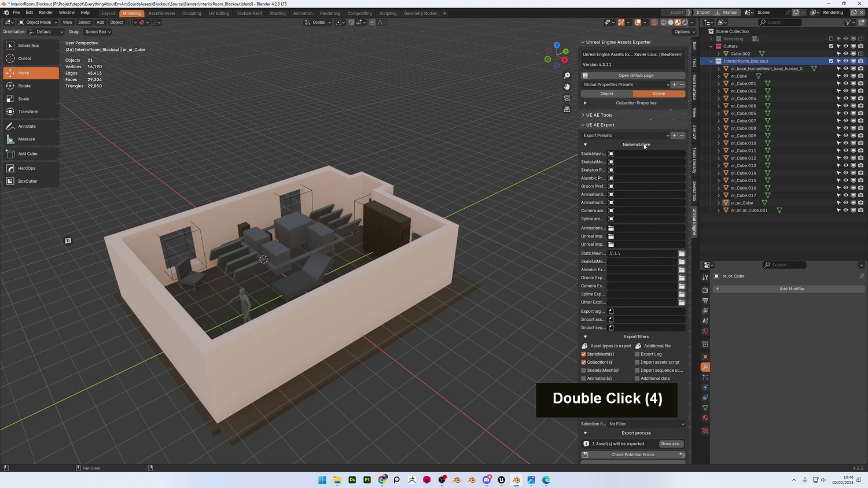Open the No Filter selection dropdown

[646, 424]
